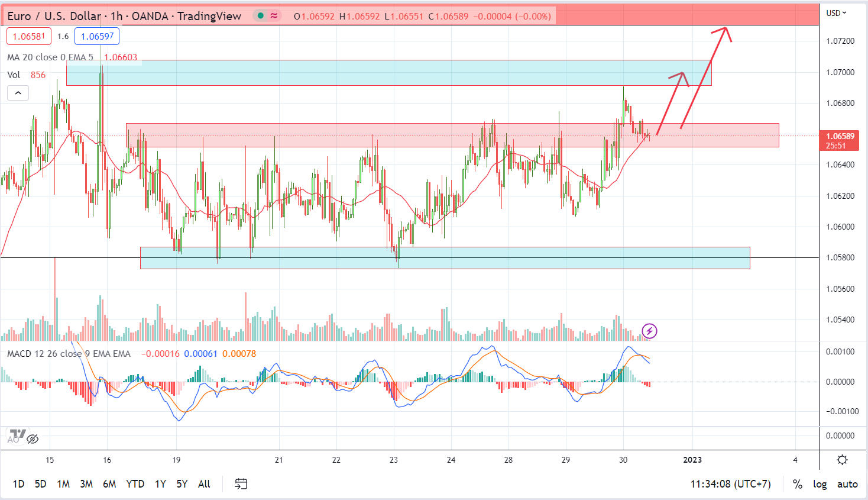Click the spread value 1.6
The image size is (868, 500).
point(63,36)
